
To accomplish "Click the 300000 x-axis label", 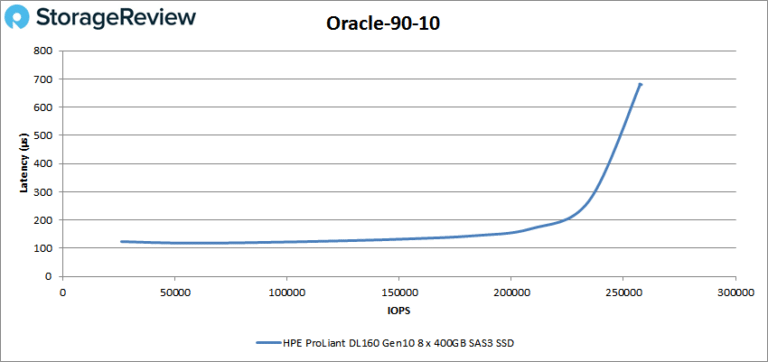I will tap(736, 293).
